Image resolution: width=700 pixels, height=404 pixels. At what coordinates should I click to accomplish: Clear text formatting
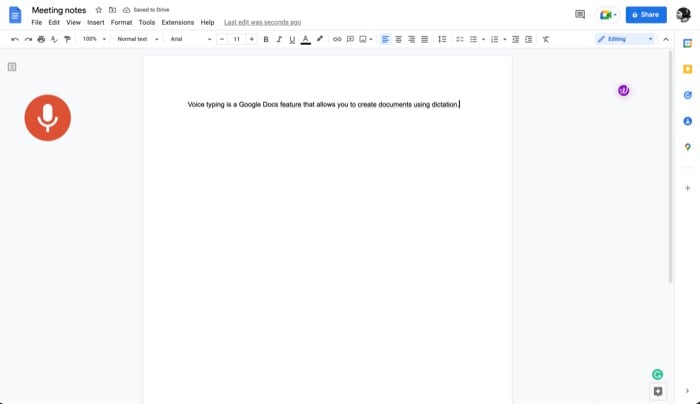click(546, 39)
